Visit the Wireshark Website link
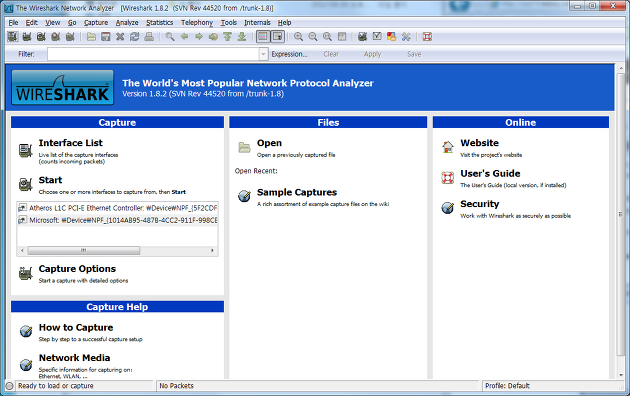 click(x=479, y=143)
